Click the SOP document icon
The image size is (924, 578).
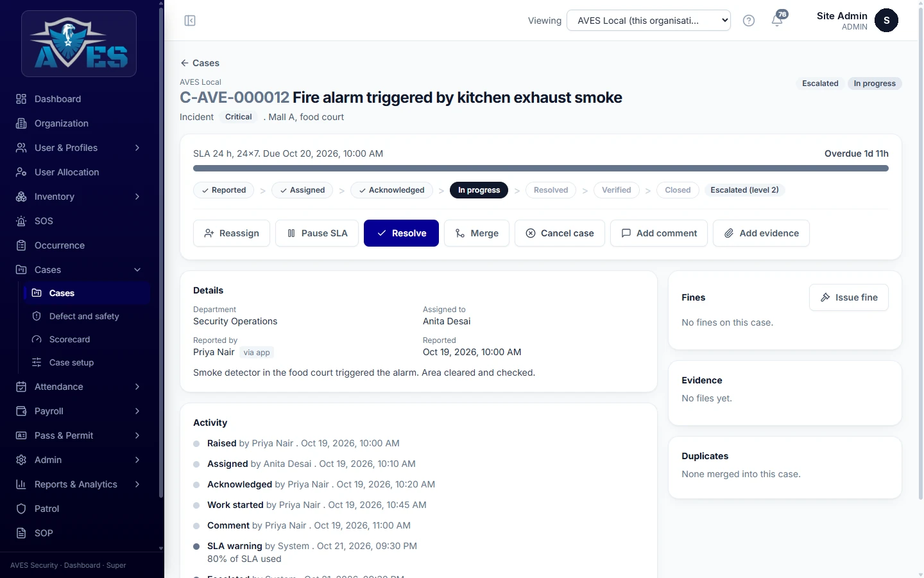click(21, 533)
